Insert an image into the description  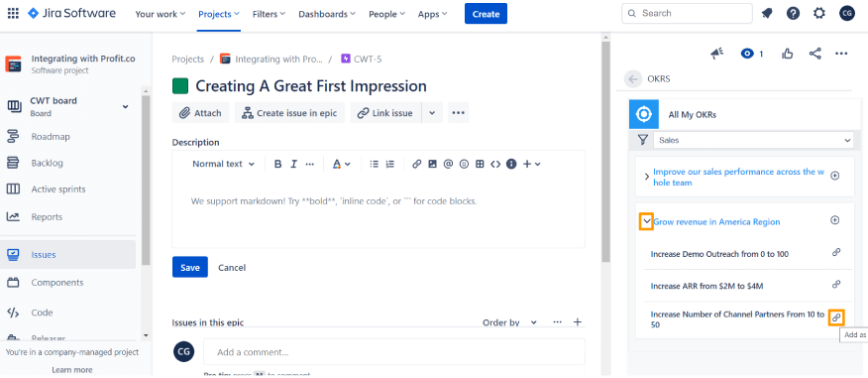click(x=432, y=164)
